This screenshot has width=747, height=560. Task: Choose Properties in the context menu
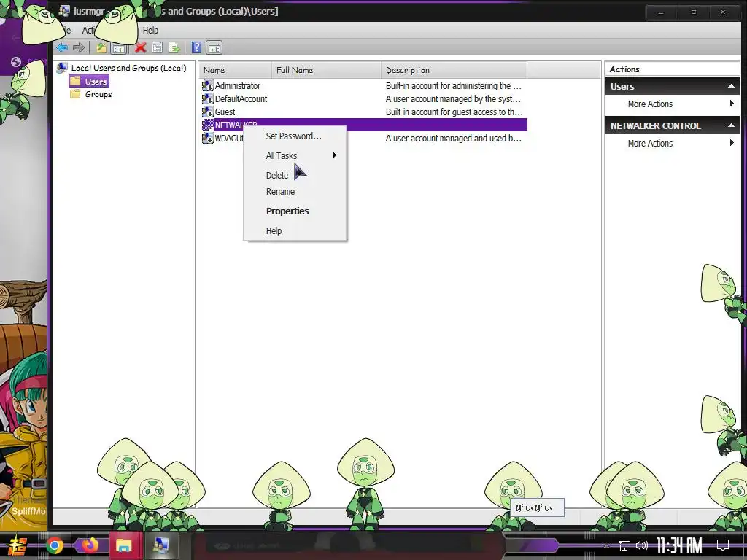pyautogui.click(x=294, y=211)
